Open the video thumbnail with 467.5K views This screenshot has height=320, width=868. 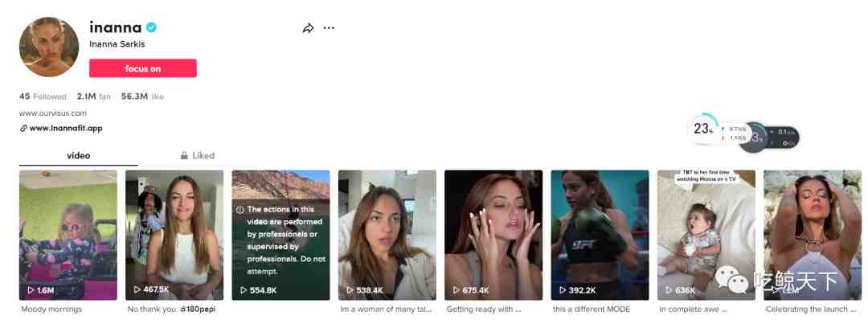[x=174, y=235]
